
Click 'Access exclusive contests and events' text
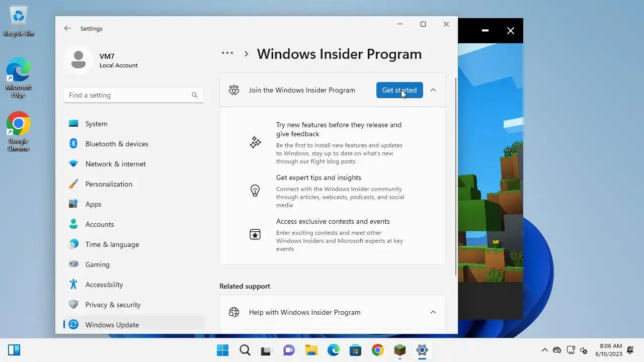(333, 221)
